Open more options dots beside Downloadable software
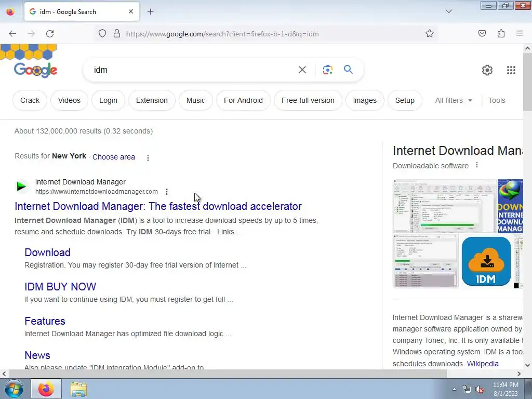 tap(477, 165)
